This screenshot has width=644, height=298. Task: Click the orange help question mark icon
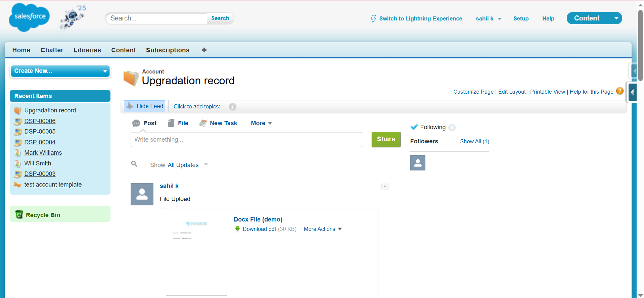pyautogui.click(x=620, y=91)
